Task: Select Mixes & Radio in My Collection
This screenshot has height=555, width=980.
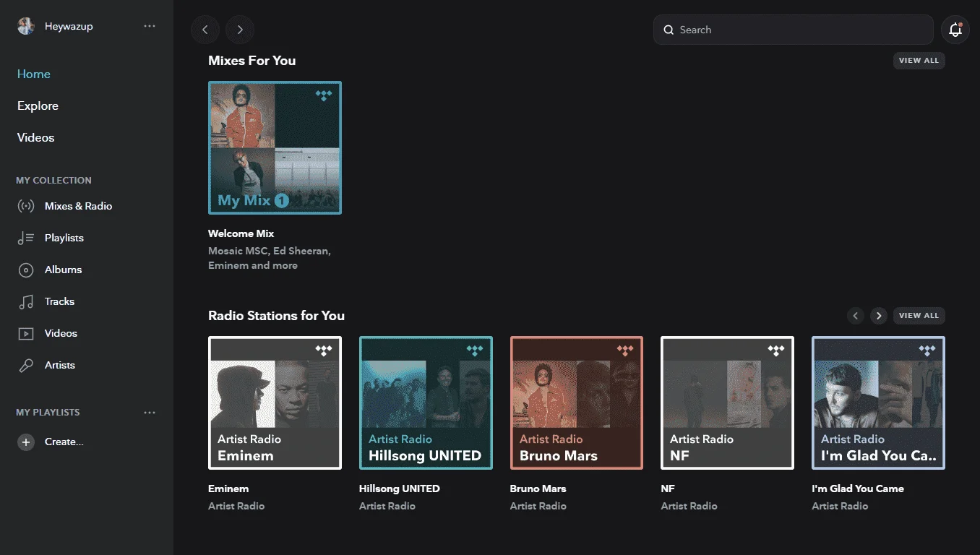Action: coord(78,206)
